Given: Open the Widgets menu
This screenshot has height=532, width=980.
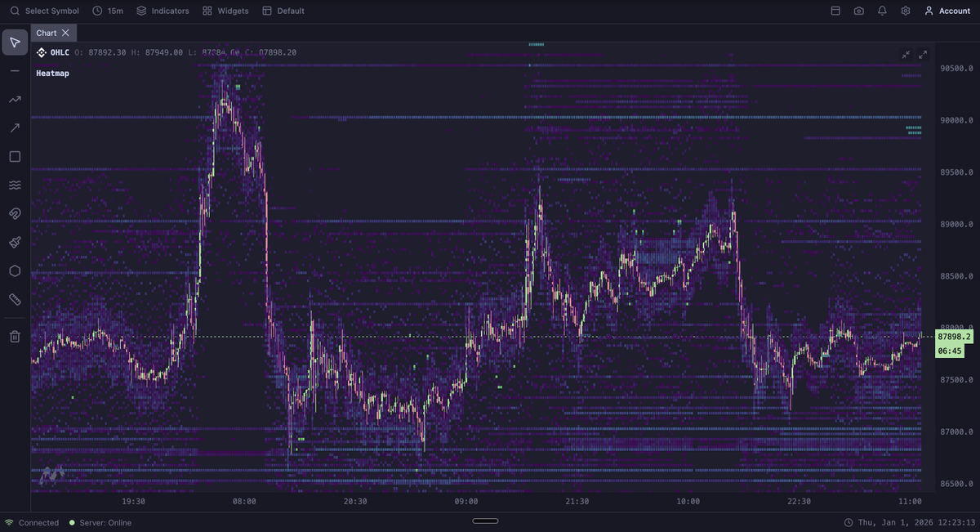Looking at the screenshot, I should [225, 11].
